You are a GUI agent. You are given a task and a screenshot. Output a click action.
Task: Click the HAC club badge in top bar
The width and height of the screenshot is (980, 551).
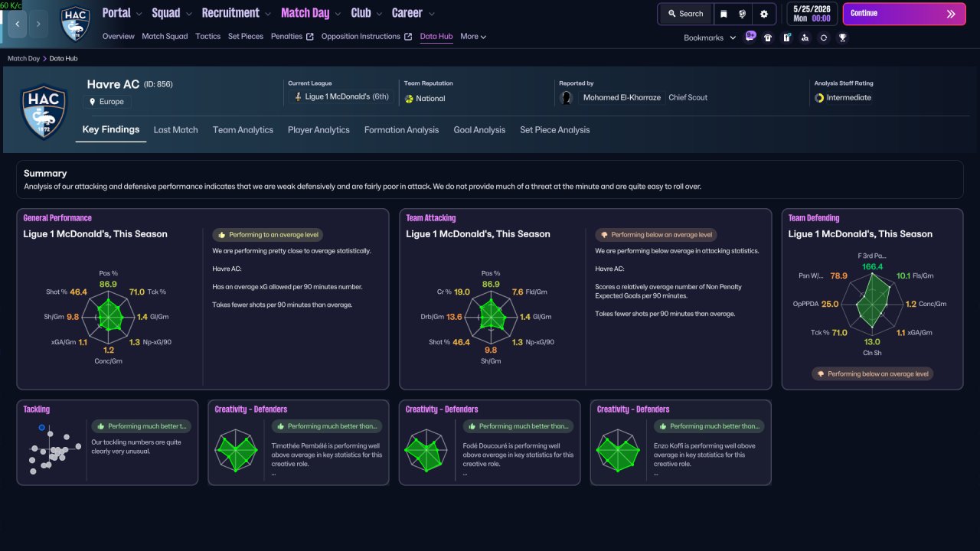point(75,24)
